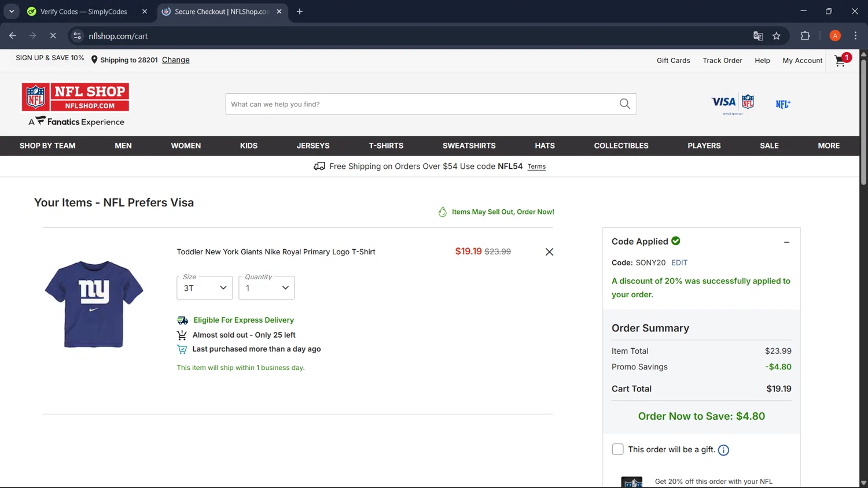Open the Size 3T dropdown
The width and height of the screenshot is (868, 488).
click(x=205, y=288)
